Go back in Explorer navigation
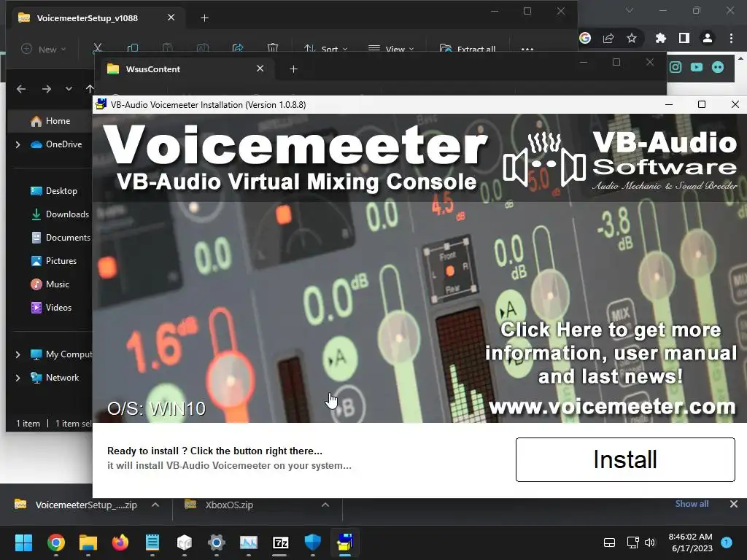 click(x=21, y=88)
